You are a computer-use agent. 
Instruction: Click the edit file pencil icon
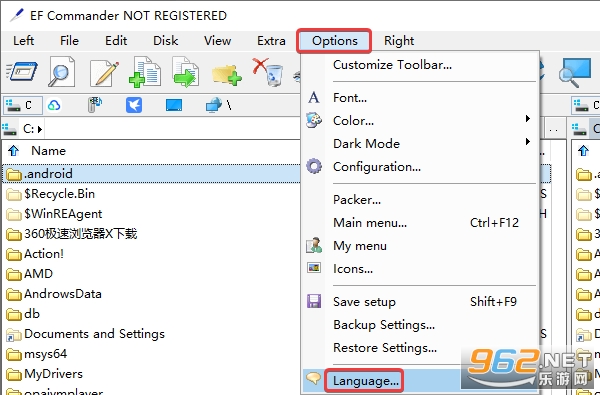coord(104,73)
